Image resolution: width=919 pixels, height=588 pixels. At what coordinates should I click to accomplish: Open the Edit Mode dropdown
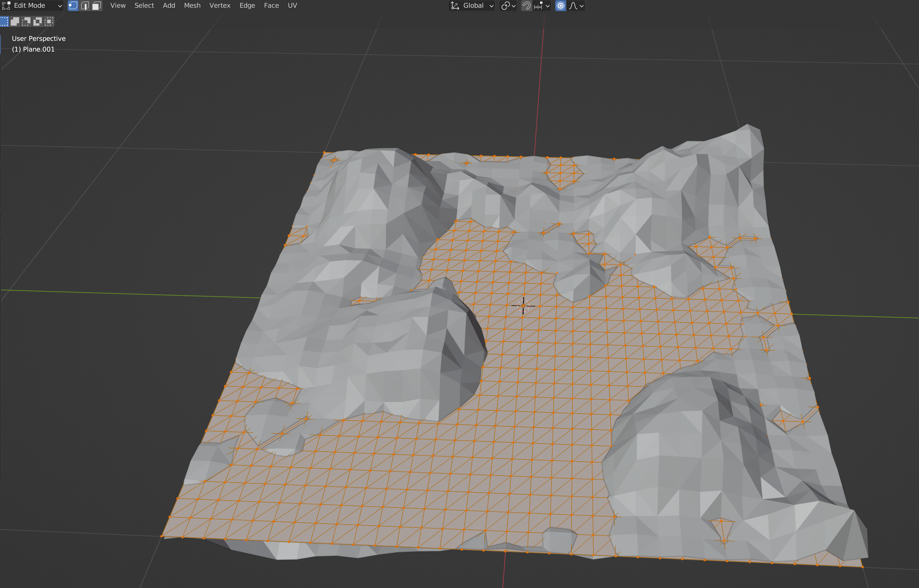click(33, 6)
